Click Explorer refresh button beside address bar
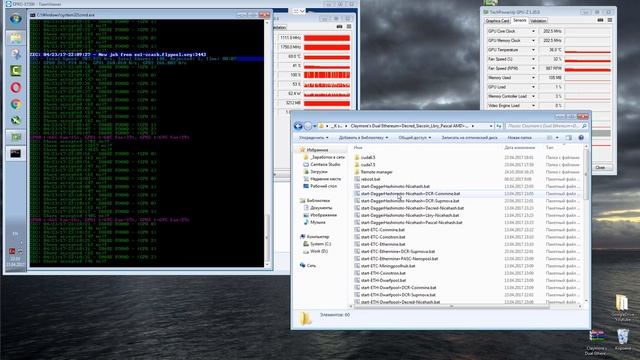 coord(499,126)
